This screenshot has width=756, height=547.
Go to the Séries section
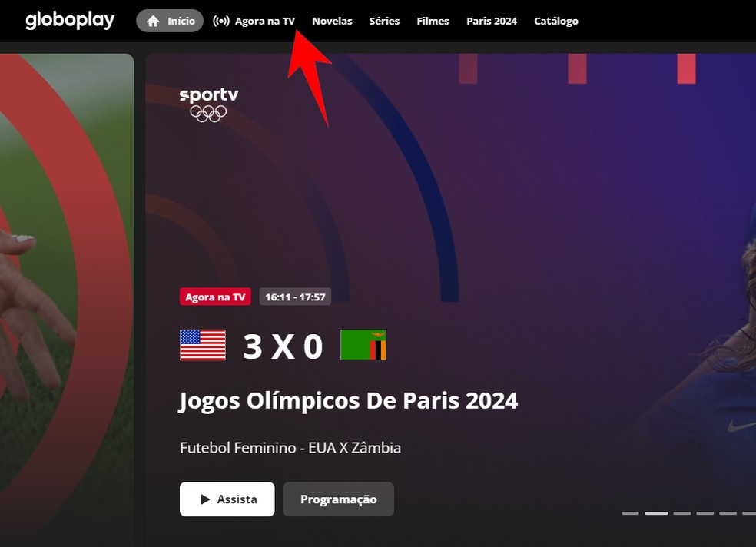tap(384, 22)
